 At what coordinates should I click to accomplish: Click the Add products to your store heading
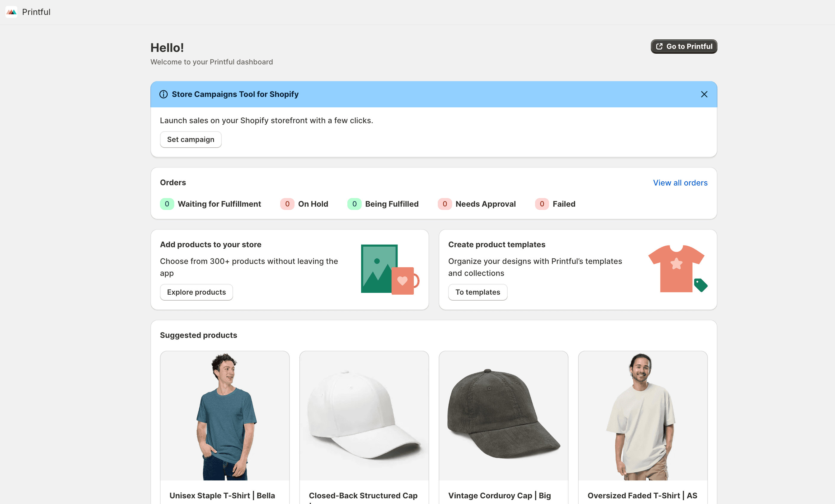pyautogui.click(x=211, y=245)
